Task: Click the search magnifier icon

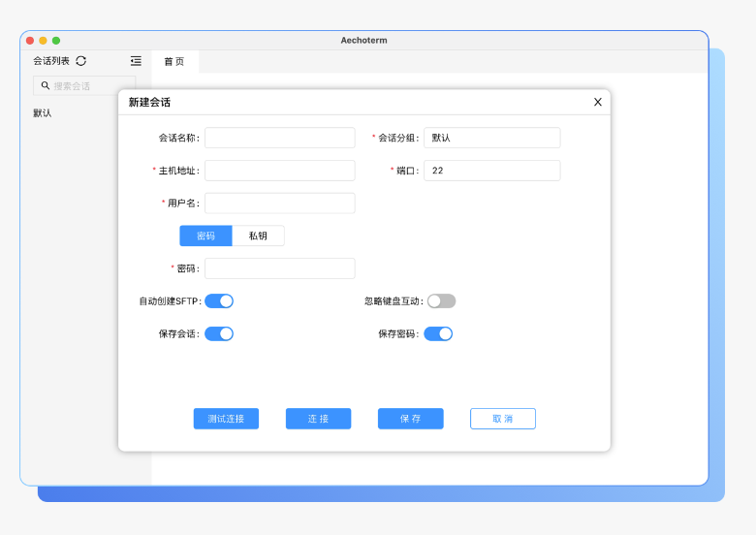Action: [45, 86]
